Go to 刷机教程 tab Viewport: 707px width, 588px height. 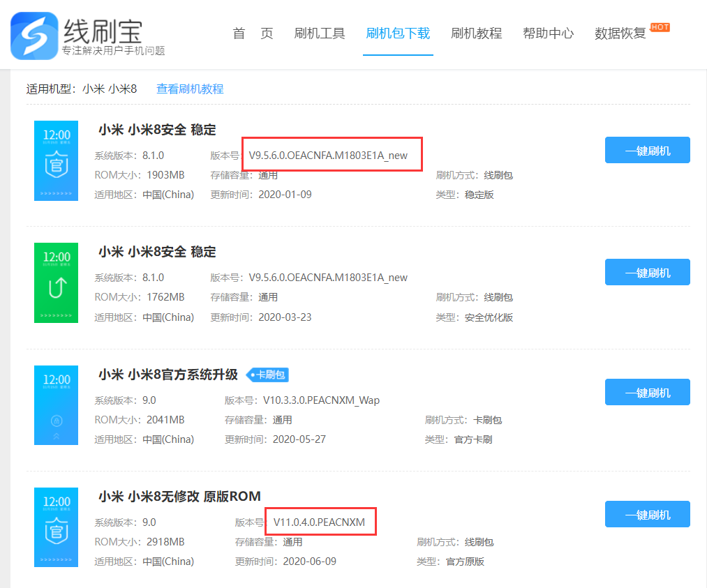(x=476, y=33)
